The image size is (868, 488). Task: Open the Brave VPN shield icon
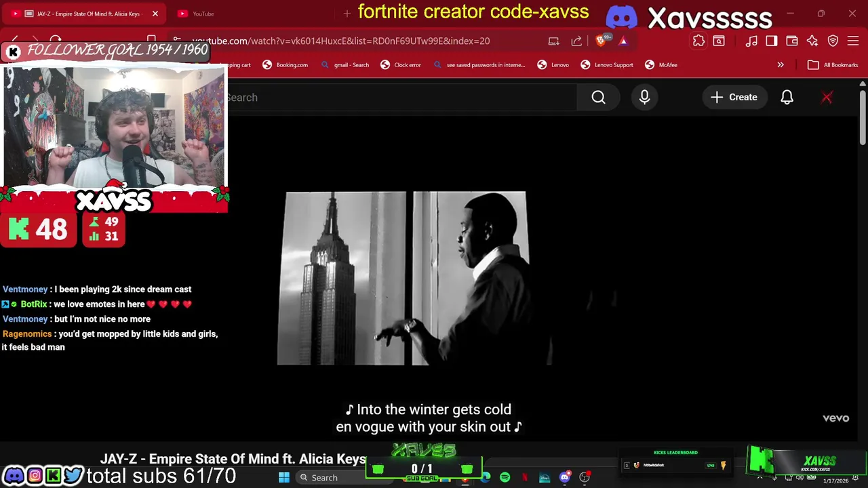(833, 41)
